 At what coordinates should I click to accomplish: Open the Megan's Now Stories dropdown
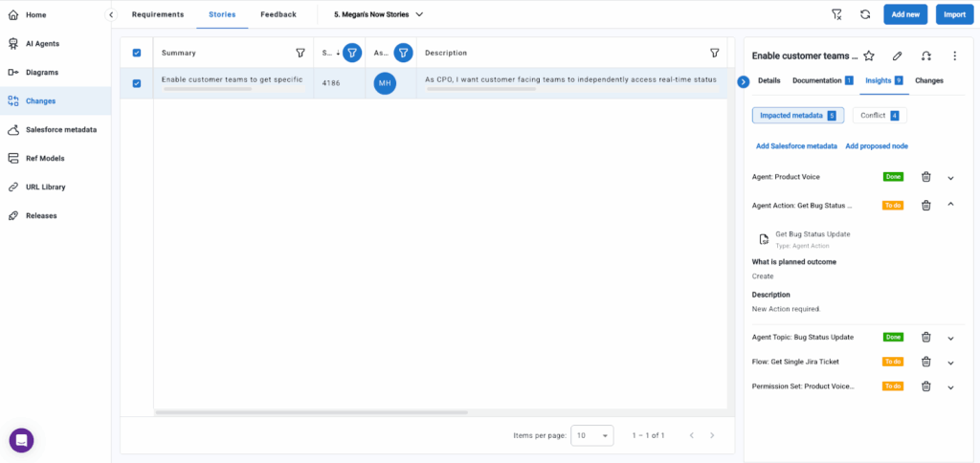tap(378, 14)
